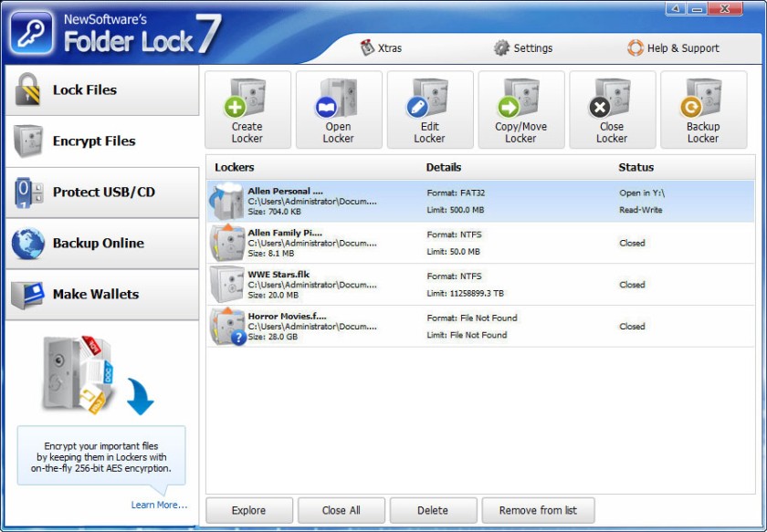Select the Make Wallets section
Viewport: 767px width, 532px height.
tap(102, 295)
